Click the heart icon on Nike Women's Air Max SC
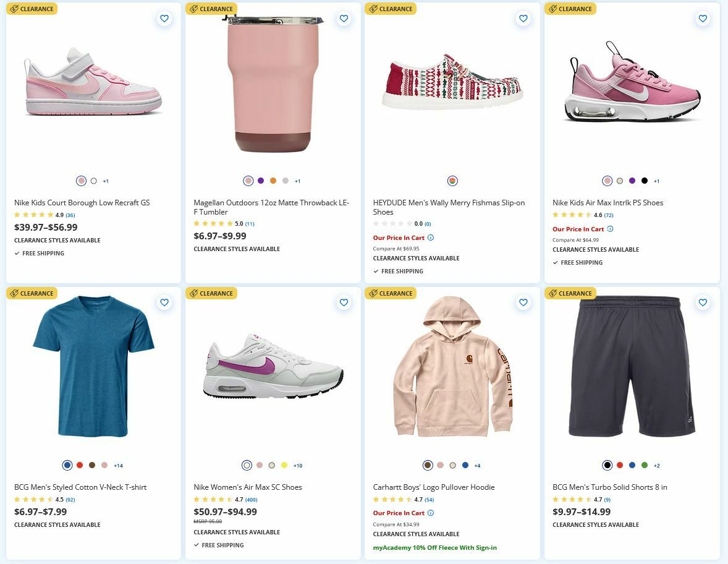 (344, 302)
